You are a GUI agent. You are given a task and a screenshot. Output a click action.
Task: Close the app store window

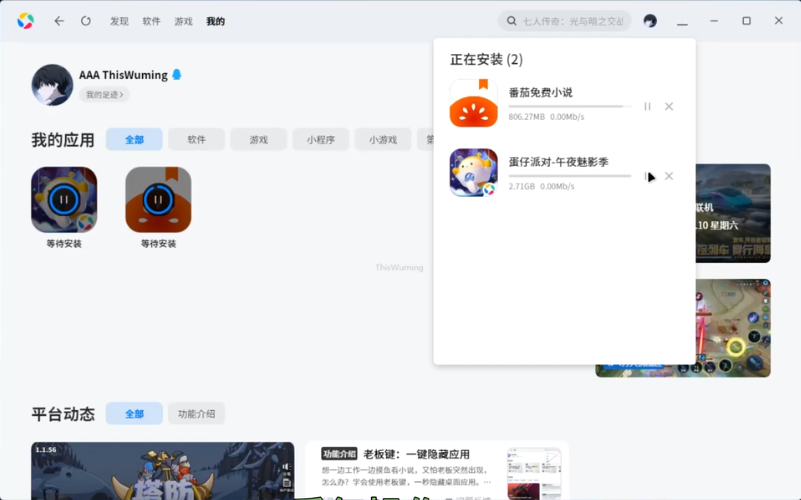779,21
